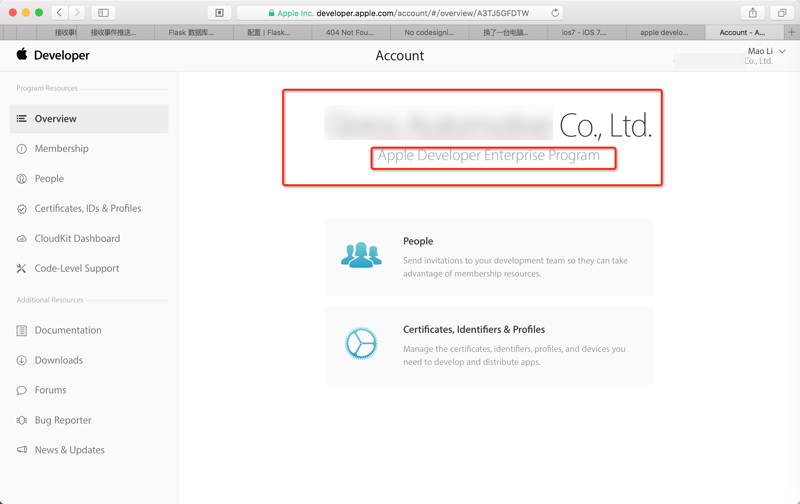
Task: Open the Share icon in Safari toolbar
Action: click(753, 13)
